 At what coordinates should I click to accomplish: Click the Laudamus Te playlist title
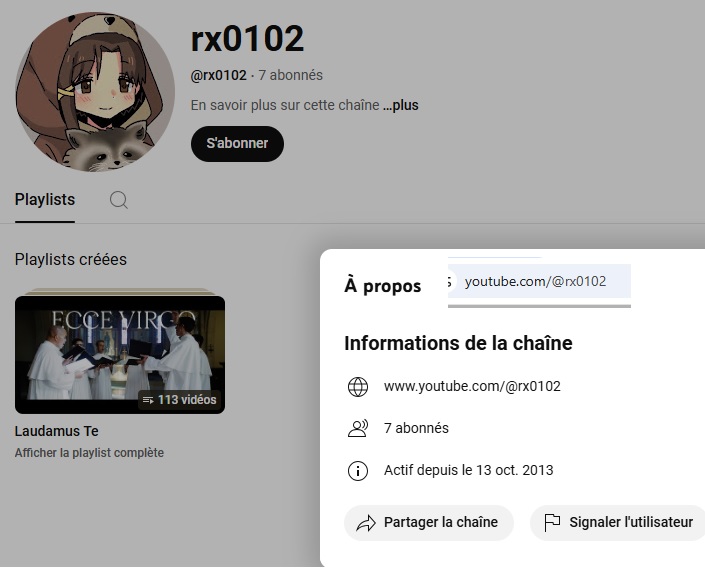click(57, 431)
